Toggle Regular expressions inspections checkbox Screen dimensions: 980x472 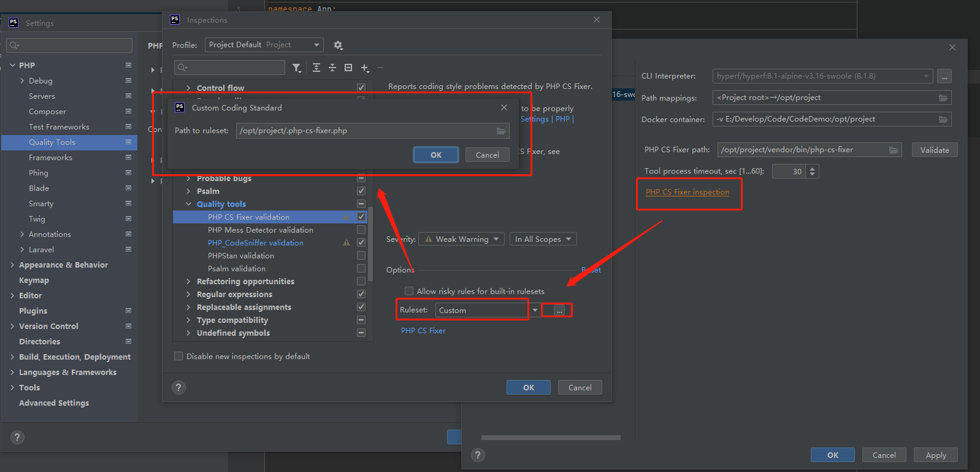(361, 294)
